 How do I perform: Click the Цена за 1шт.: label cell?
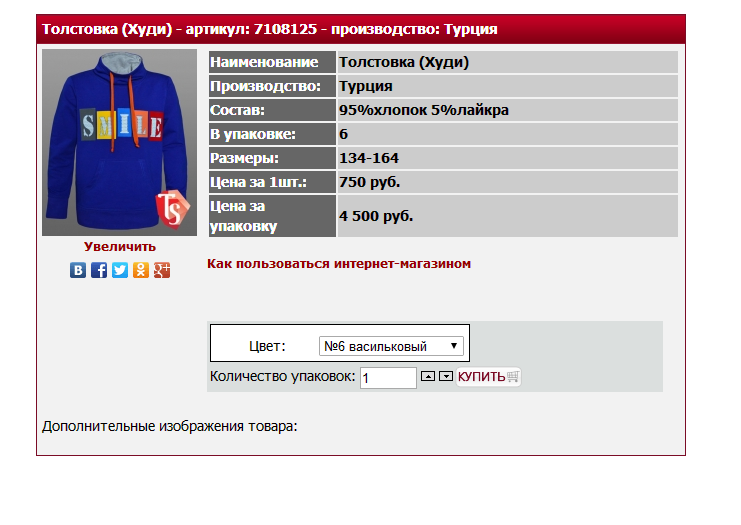[x=272, y=182]
